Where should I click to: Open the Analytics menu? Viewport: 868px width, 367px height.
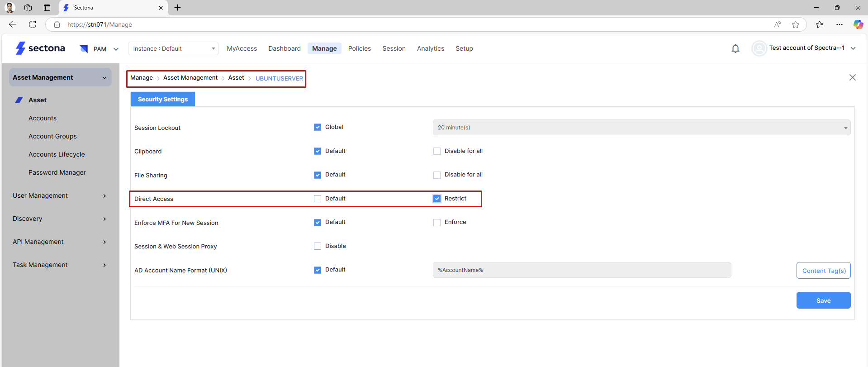click(431, 48)
